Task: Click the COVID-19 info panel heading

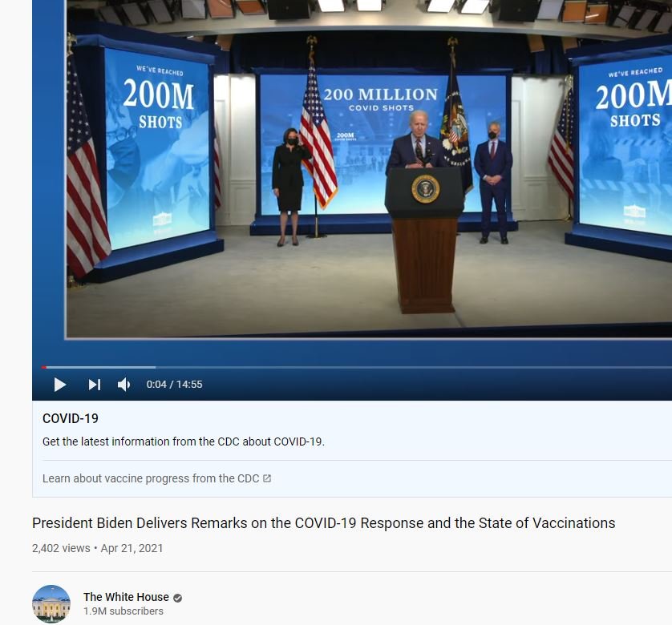Action: point(71,418)
